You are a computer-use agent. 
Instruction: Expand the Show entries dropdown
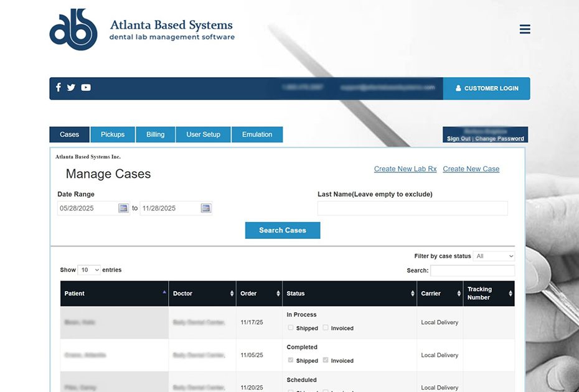tap(89, 270)
